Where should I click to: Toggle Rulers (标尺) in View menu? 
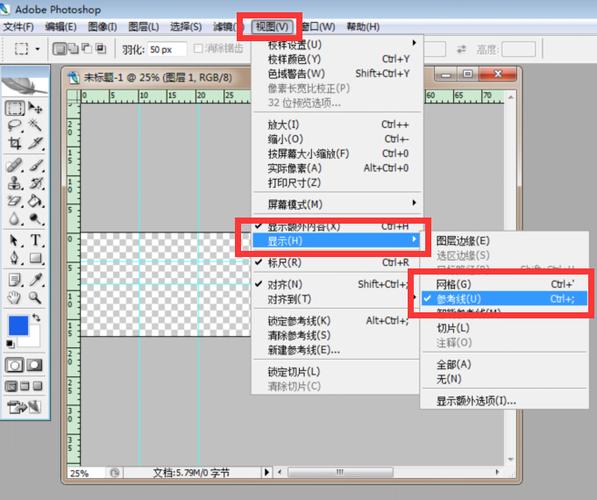pyautogui.click(x=336, y=263)
